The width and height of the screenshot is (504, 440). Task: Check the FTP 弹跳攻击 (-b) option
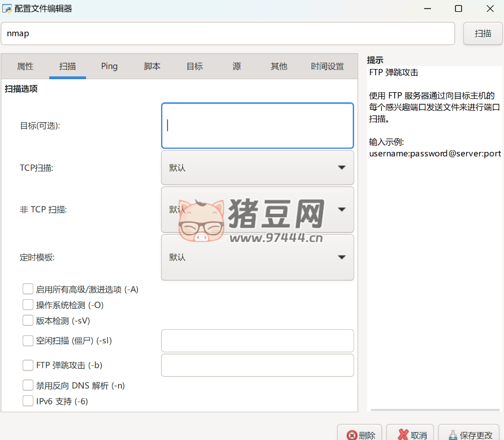click(x=28, y=365)
